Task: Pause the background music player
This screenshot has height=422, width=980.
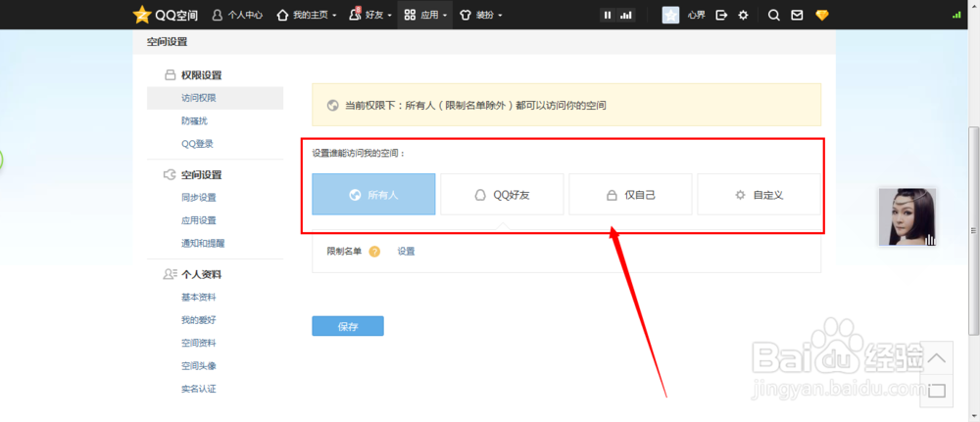Action: tap(608, 15)
